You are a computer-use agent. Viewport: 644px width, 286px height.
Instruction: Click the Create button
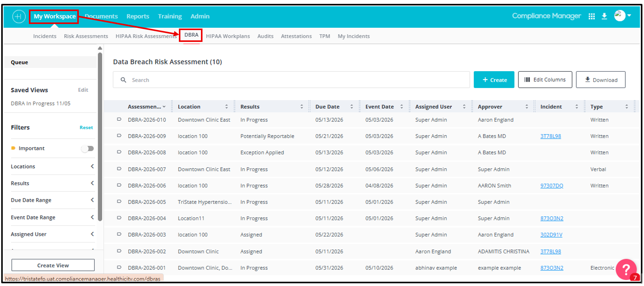pos(494,80)
